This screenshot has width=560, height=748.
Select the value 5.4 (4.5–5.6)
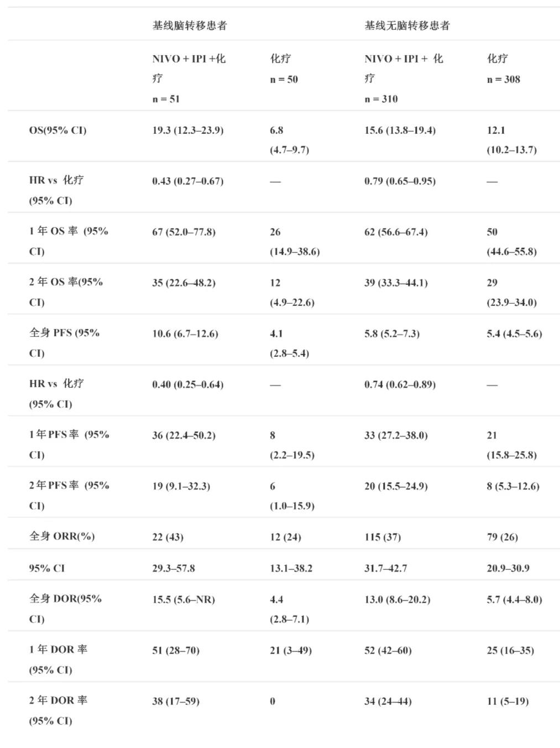[514, 334]
